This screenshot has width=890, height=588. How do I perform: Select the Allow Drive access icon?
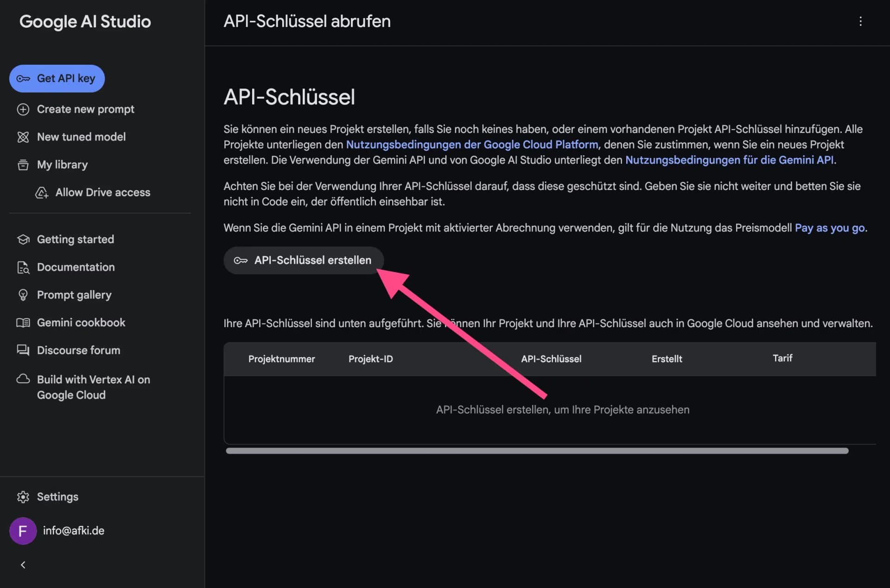point(42,192)
